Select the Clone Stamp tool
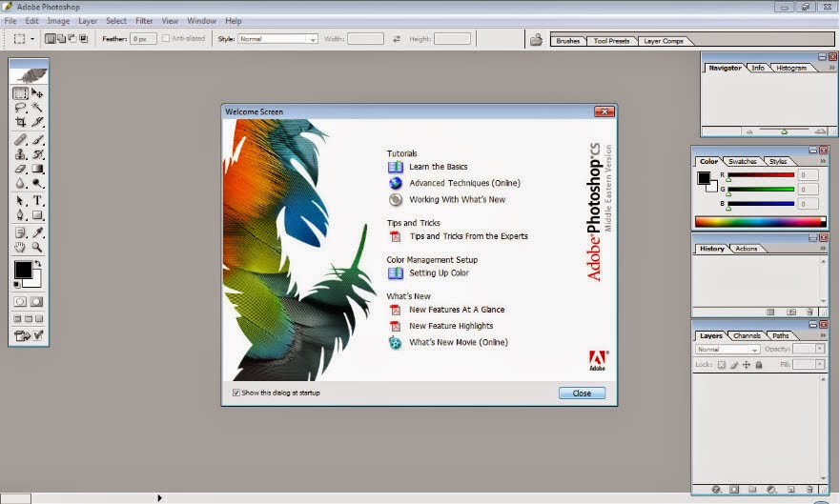Image resolution: width=840 pixels, height=504 pixels. (x=20, y=154)
